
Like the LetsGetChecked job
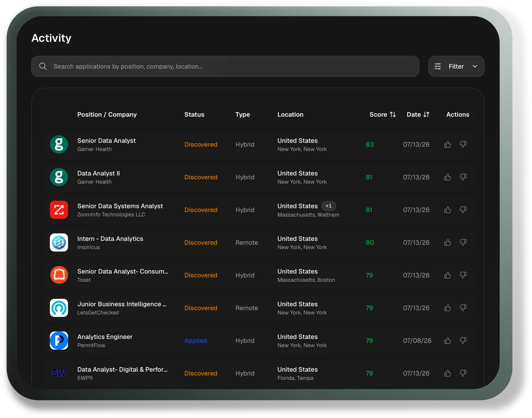coord(448,308)
